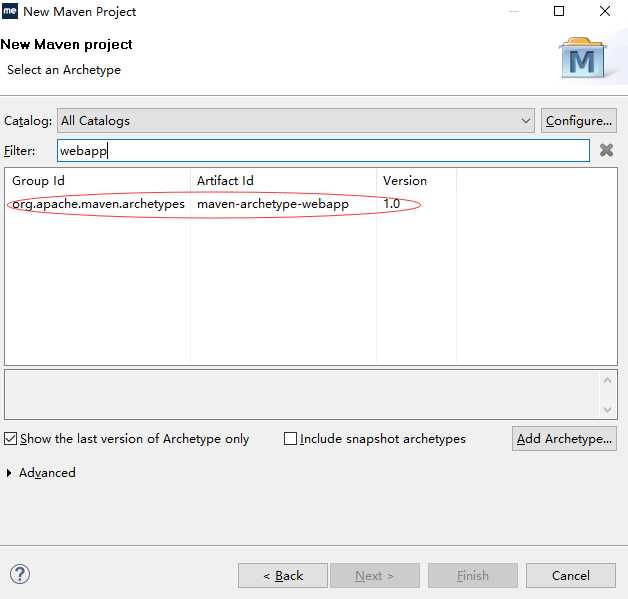Go back with the < Back button
This screenshot has width=628, height=599.
click(x=283, y=576)
